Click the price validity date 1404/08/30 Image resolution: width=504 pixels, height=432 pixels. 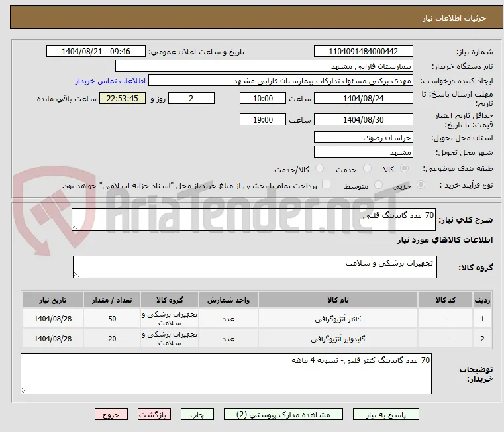(x=363, y=119)
